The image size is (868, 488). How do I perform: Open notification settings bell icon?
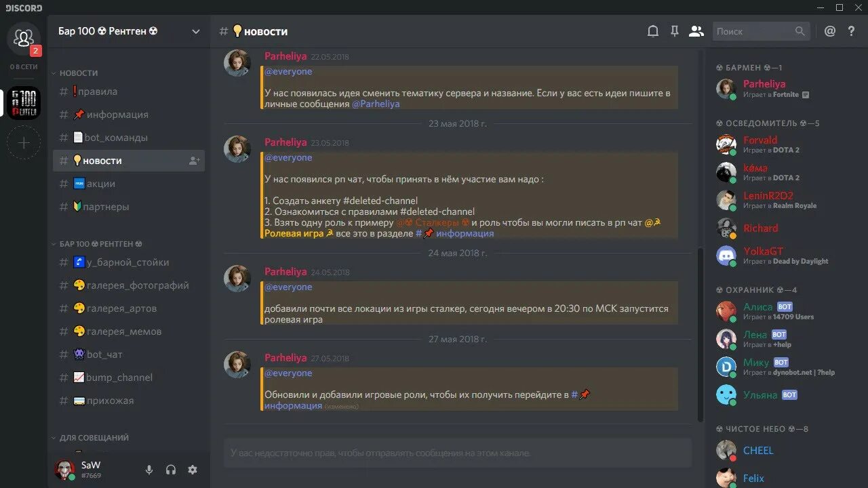652,31
